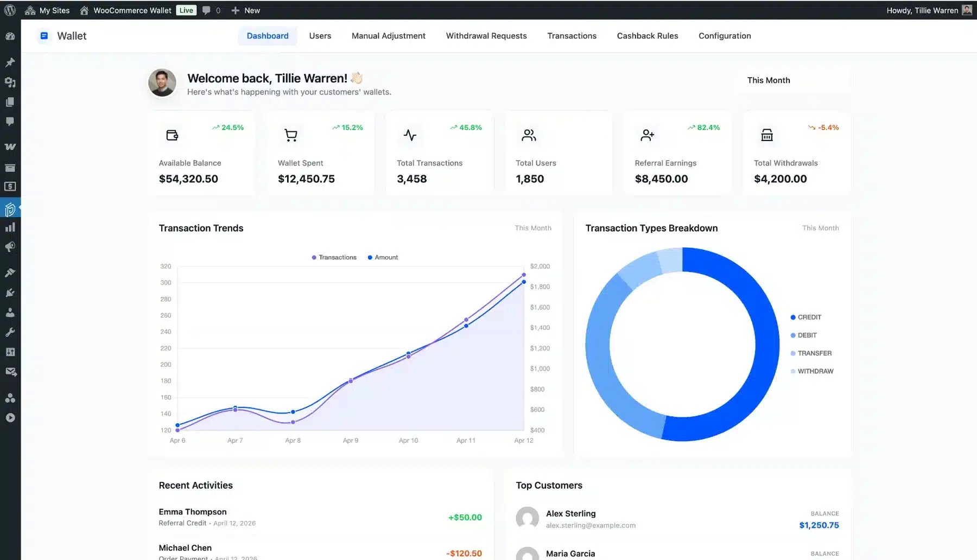Click the people icon on Total Users card
977x560 pixels.
click(x=529, y=135)
